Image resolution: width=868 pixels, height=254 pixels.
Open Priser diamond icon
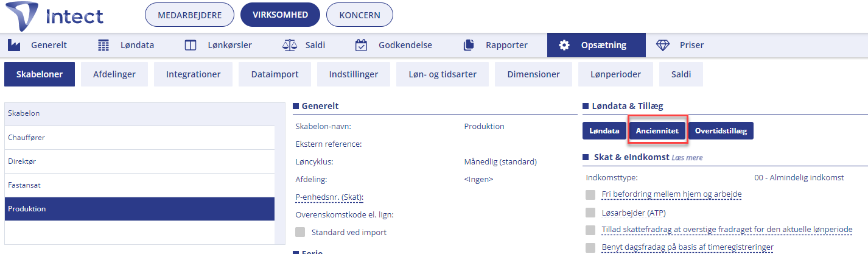point(662,45)
